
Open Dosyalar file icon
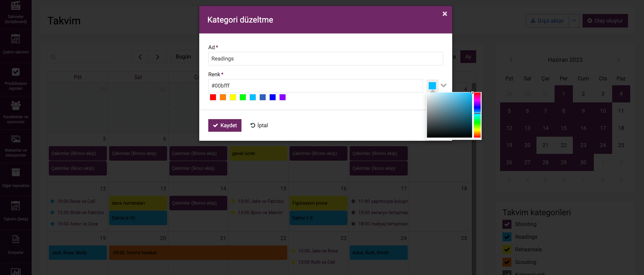point(16,239)
